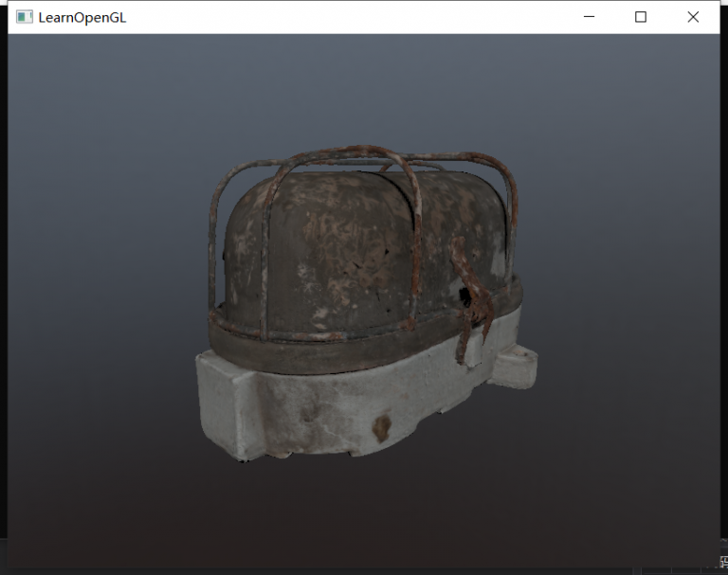The width and height of the screenshot is (728, 575).
Task: Maximize the LearnOpenGL window
Action: click(x=641, y=17)
